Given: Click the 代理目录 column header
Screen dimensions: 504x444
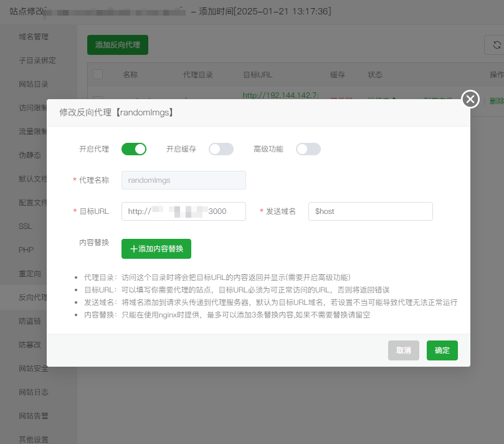Looking at the screenshot, I should pyautogui.click(x=198, y=75).
